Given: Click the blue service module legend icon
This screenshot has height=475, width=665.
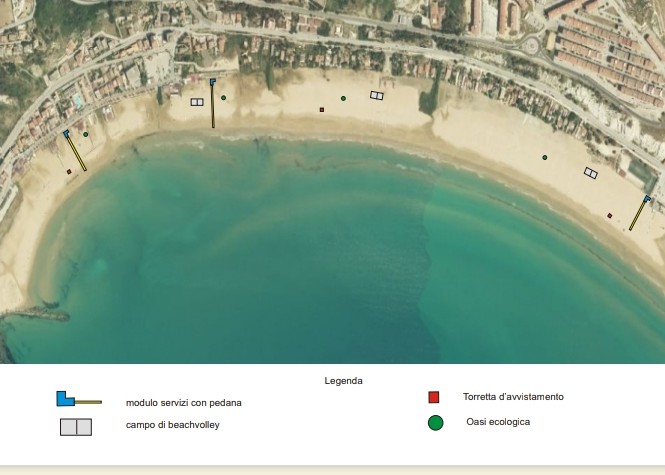Looking at the screenshot, I should point(65,399).
